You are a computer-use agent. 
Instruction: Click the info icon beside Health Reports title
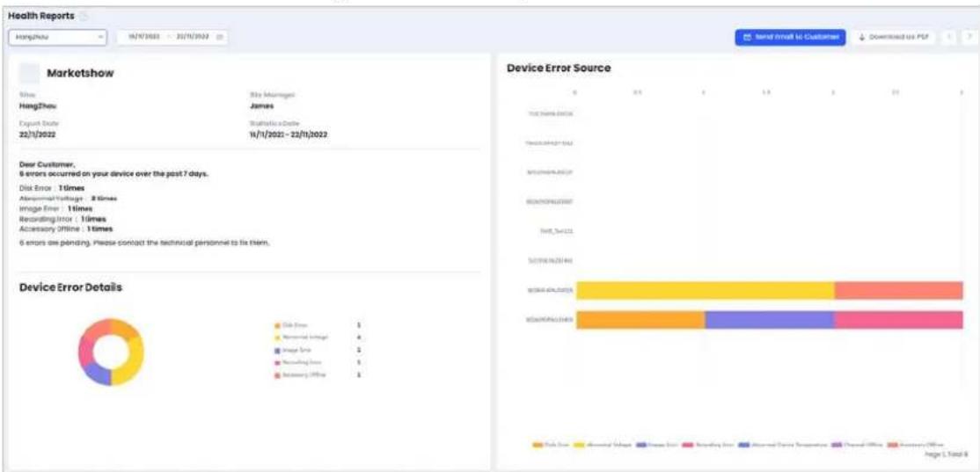pos(85,16)
